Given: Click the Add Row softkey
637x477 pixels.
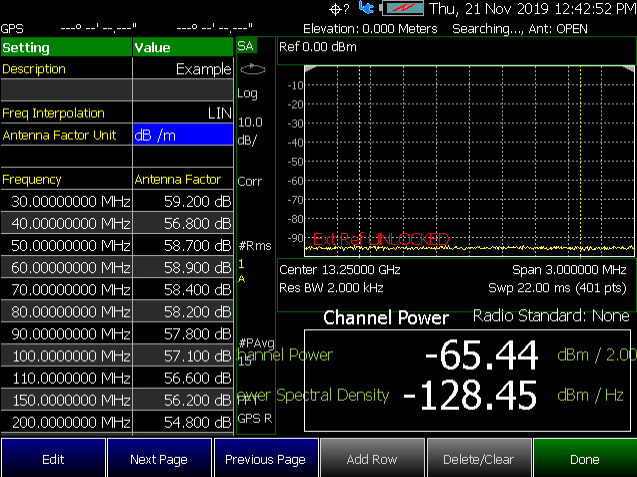Looking at the screenshot, I should pyautogui.click(x=372, y=459).
